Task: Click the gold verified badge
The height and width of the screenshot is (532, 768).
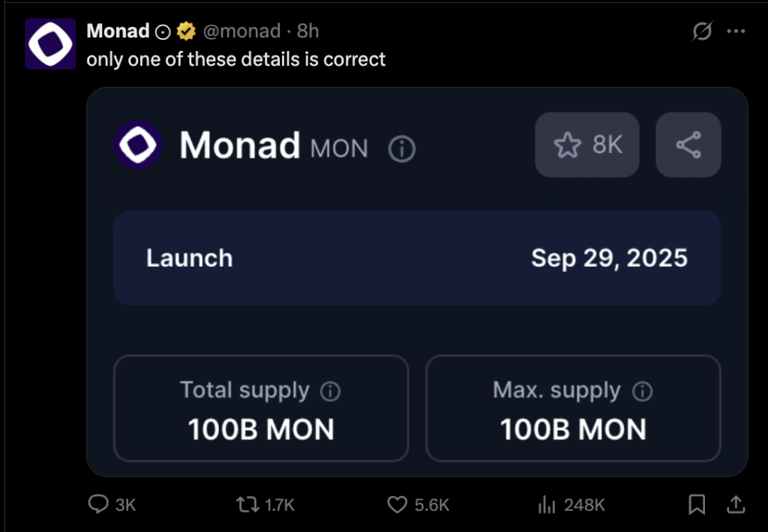Action: (x=186, y=31)
